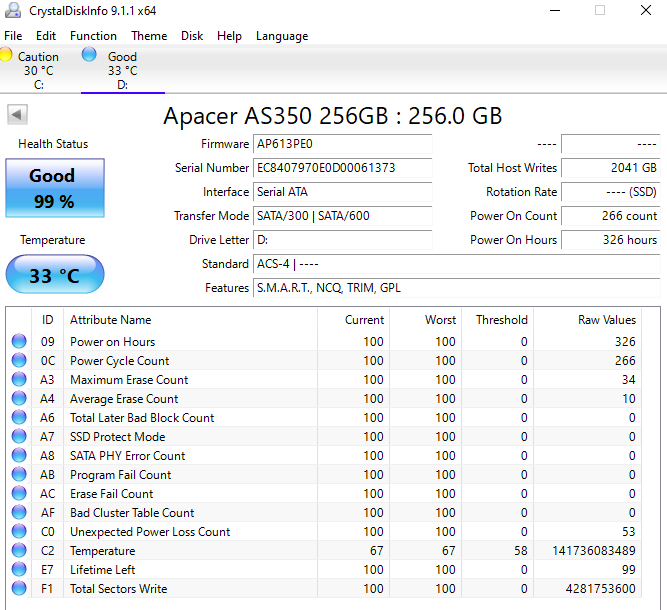This screenshot has height=610, width=667.
Task: Click the Raw Values column header
Action: [587, 319]
